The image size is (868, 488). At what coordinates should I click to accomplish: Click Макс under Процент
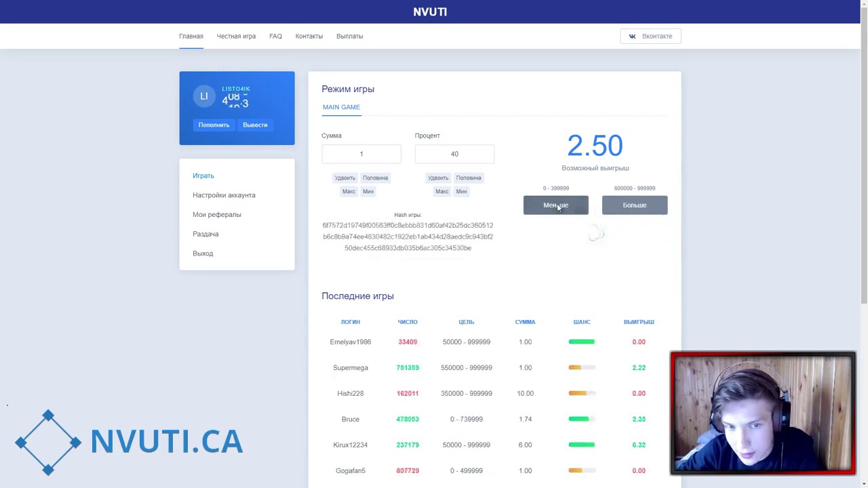[x=442, y=192]
